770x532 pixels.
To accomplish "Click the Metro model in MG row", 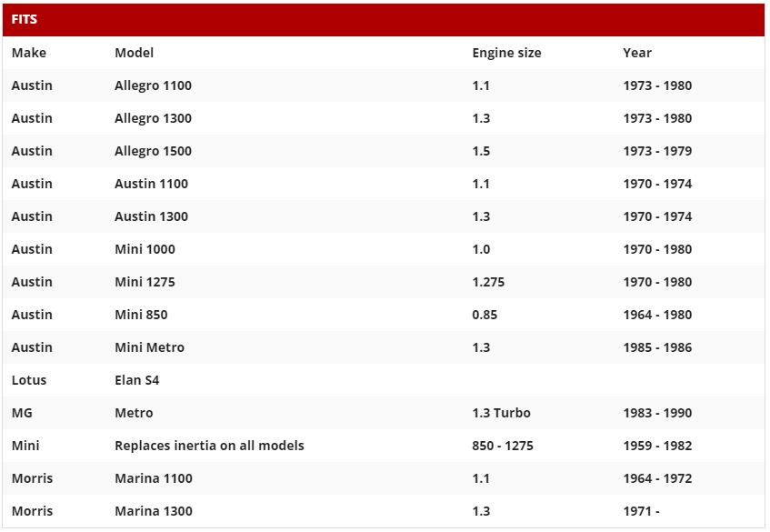I will coord(134,413).
